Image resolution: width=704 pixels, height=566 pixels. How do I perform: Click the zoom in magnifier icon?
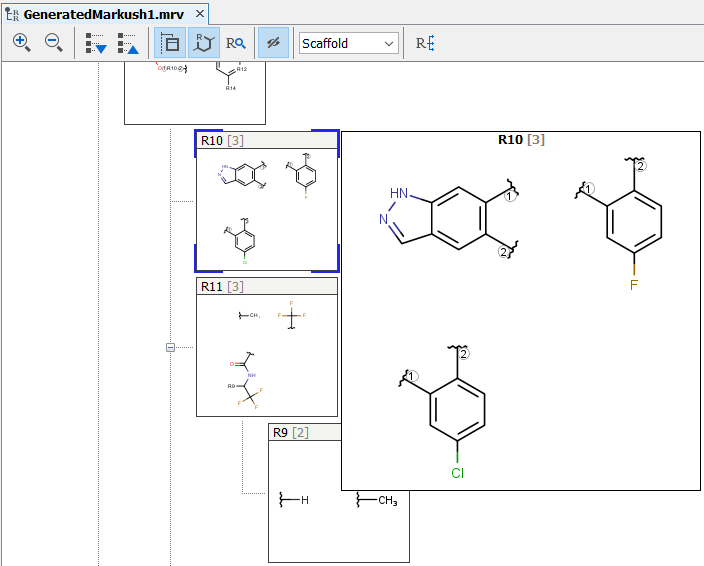[22, 43]
